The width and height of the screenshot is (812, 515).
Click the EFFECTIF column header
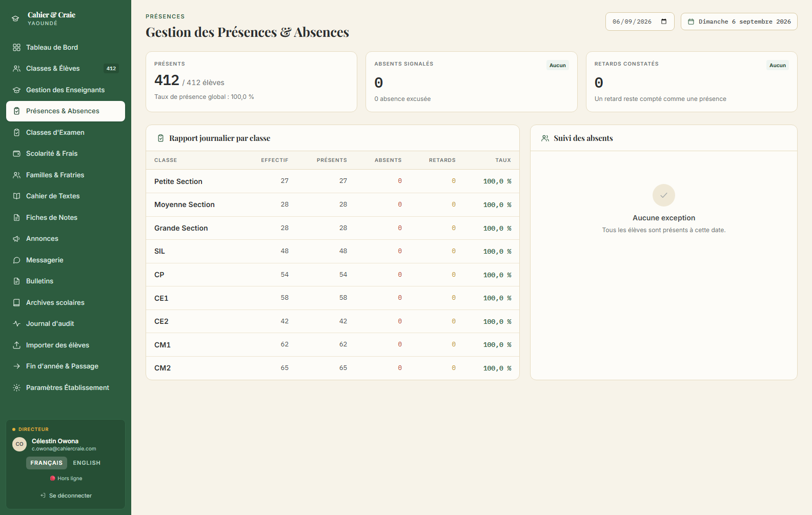[x=275, y=160]
